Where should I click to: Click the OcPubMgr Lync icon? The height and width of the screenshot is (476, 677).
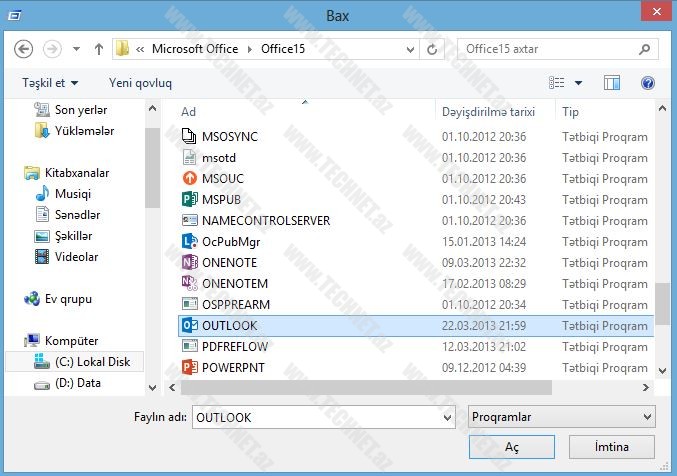click(x=190, y=242)
